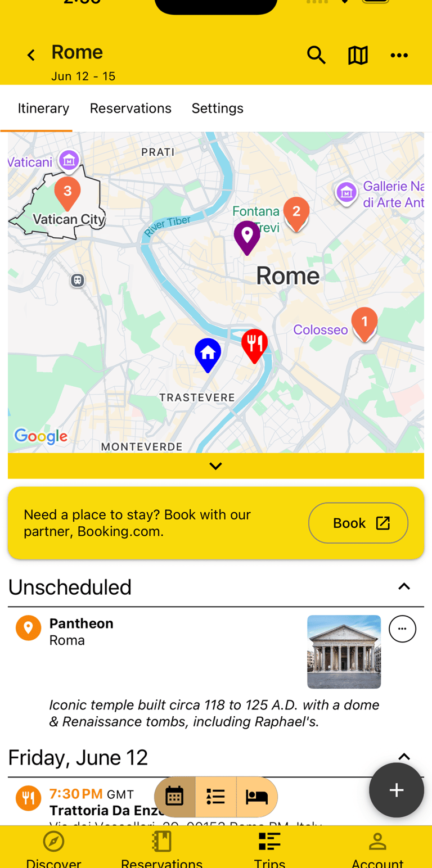432x868 pixels.
Task: Switch to lodging view using the bed icon
Action: [257, 797]
